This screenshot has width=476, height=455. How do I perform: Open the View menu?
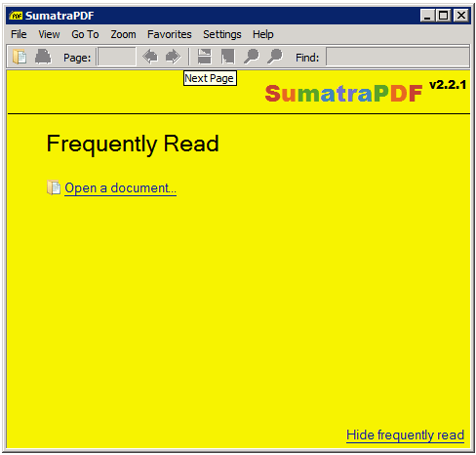tap(49, 34)
